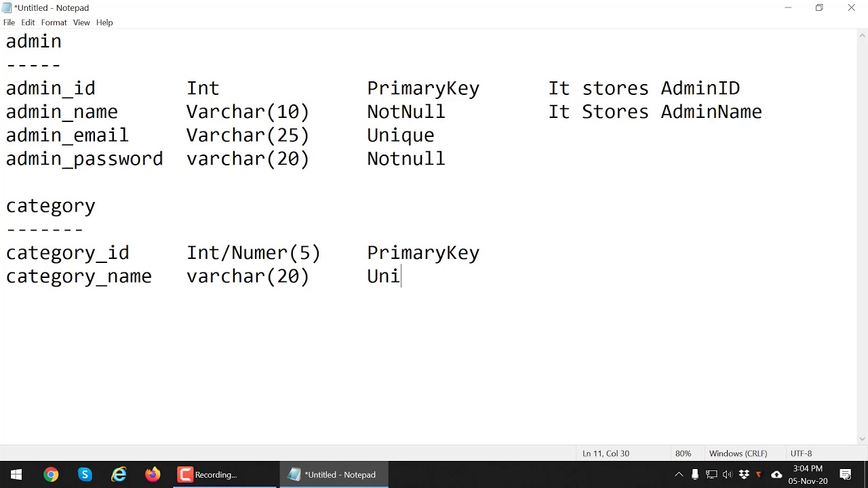
Task: Open Skype from the taskbar
Action: point(85,474)
